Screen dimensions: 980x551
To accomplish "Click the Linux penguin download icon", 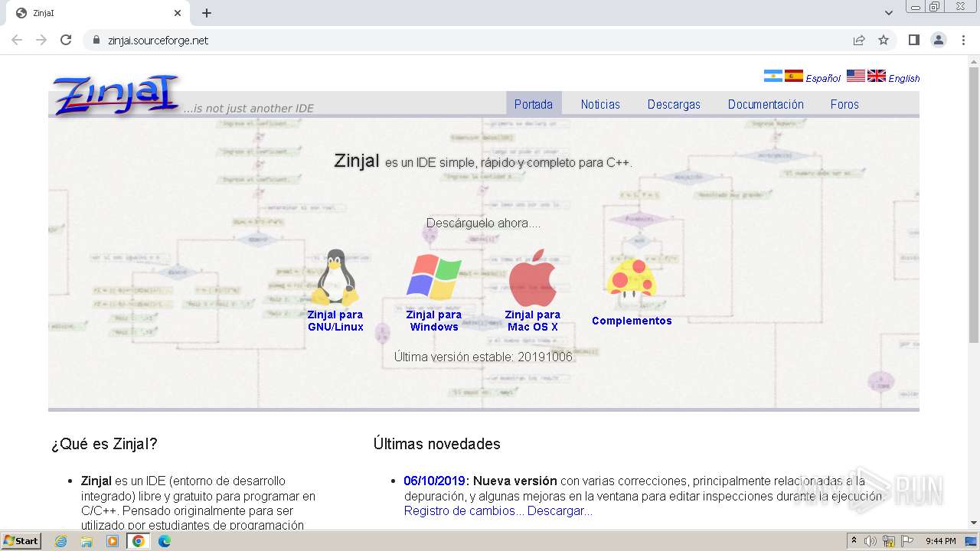I will (x=335, y=278).
